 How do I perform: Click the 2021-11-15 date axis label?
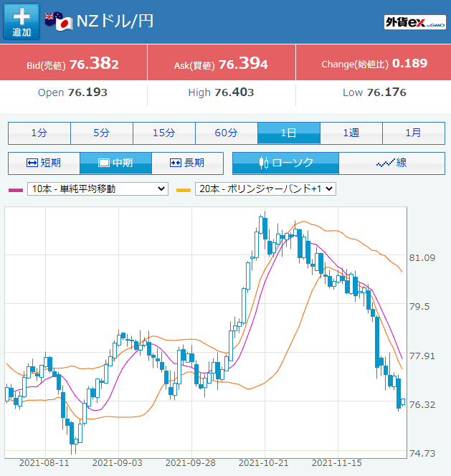point(337,463)
